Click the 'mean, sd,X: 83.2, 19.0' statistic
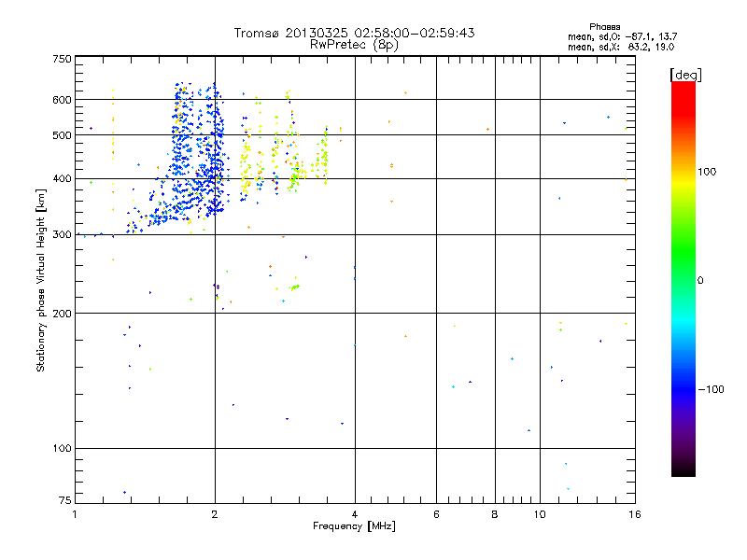747x560 pixels. pos(621,47)
